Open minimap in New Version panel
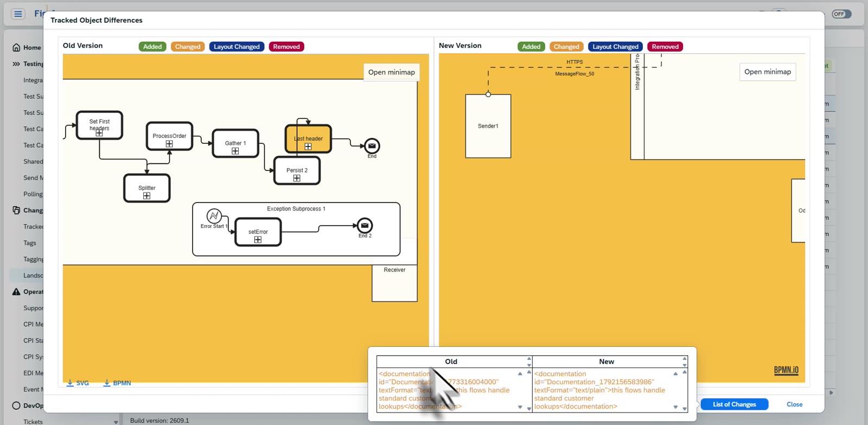Viewport: 868px width, 425px height. 768,72
